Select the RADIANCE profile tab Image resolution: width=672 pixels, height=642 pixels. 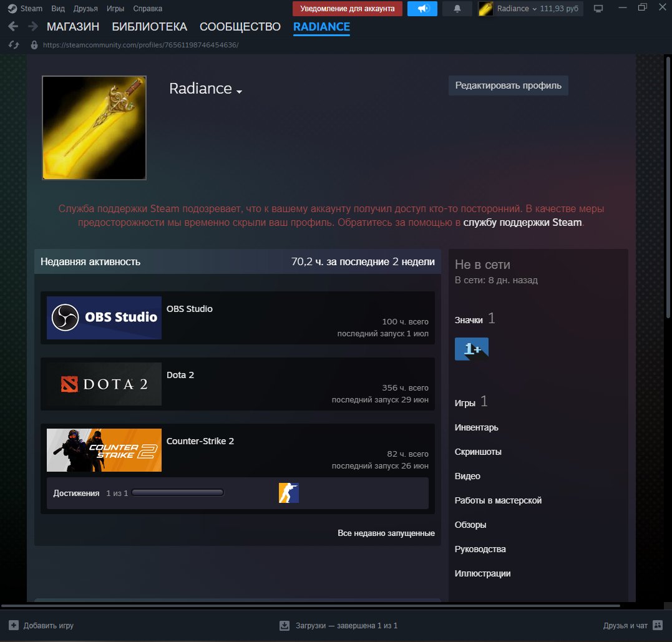pos(321,27)
